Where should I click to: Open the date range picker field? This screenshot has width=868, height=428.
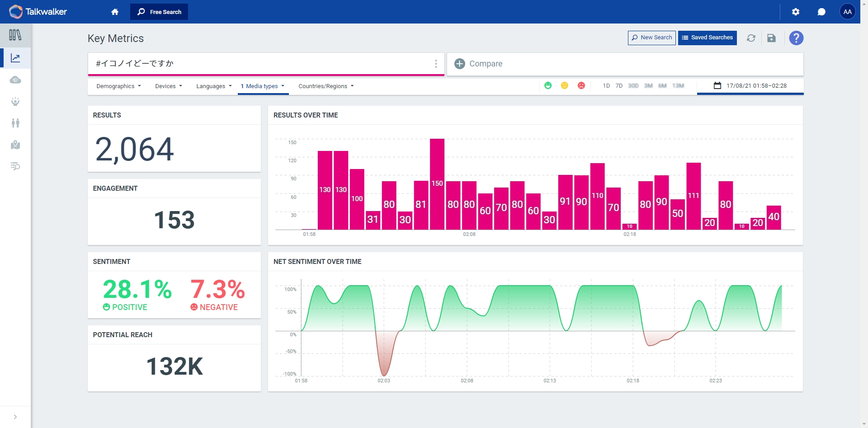pos(750,86)
